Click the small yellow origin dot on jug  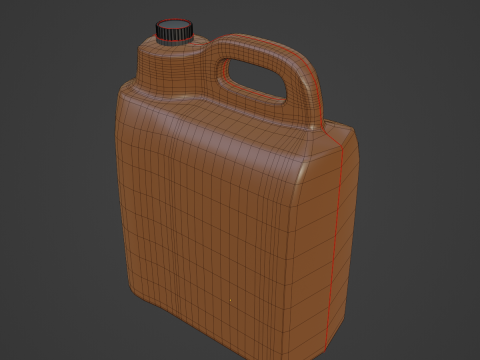(x=231, y=300)
